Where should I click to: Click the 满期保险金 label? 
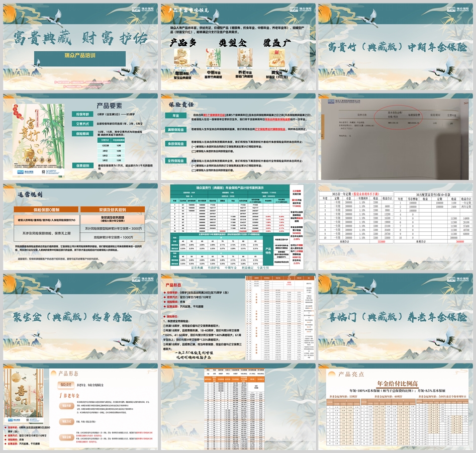[x=176, y=130]
